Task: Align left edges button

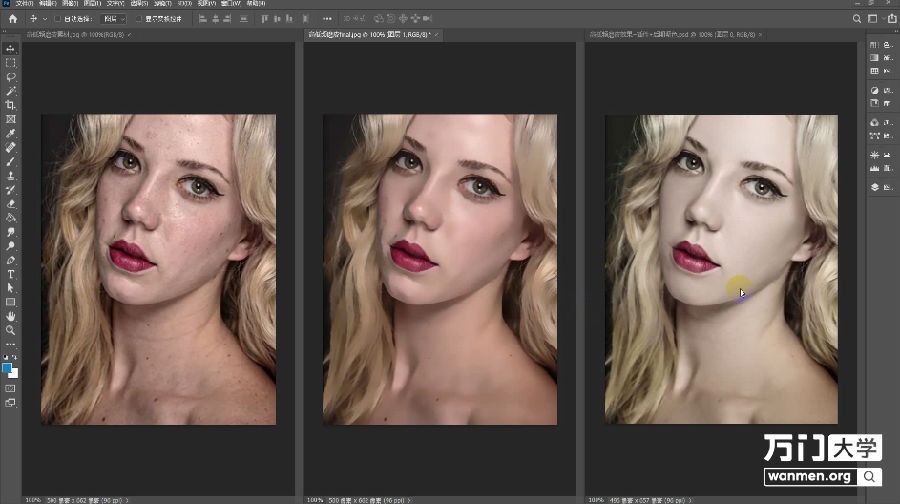Action: tap(203, 19)
